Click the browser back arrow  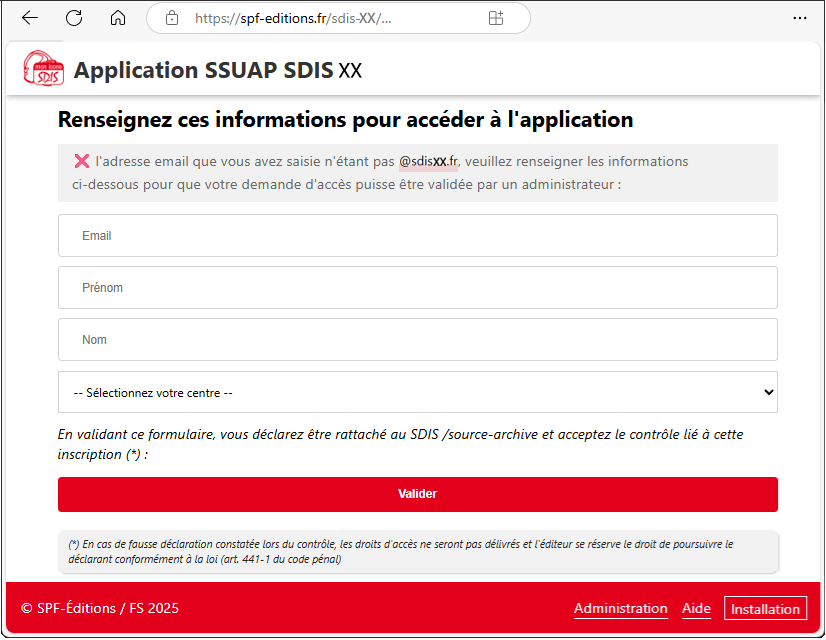point(30,18)
